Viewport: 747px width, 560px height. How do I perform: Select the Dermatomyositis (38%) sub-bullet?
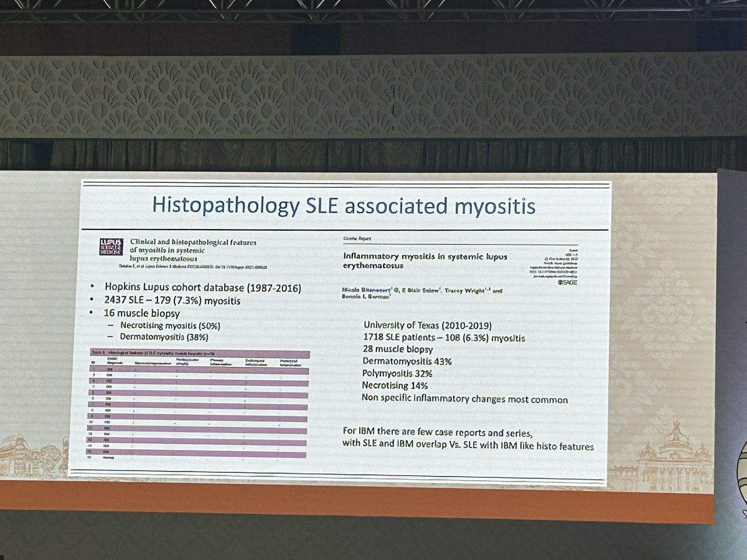coord(163,337)
